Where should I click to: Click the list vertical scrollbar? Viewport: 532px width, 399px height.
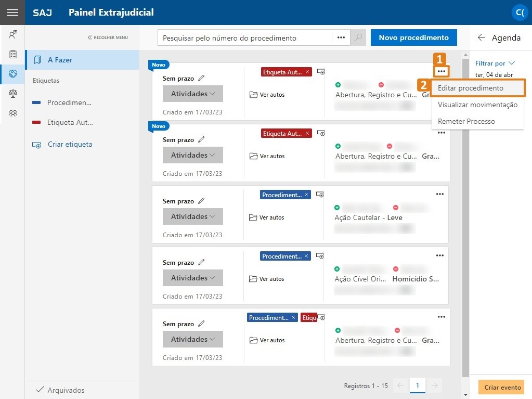465,217
